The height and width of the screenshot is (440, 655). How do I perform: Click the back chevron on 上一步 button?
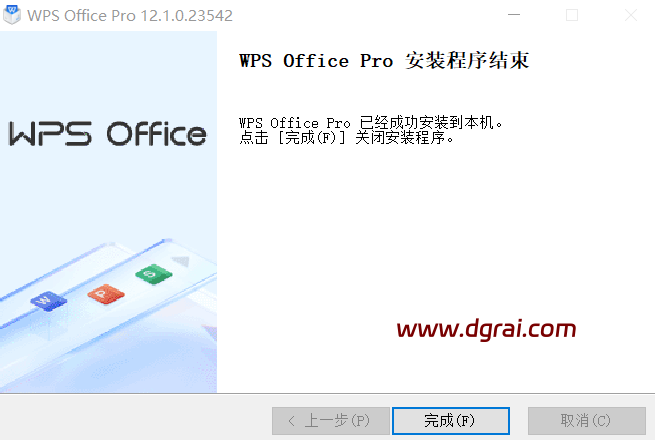[292, 421]
